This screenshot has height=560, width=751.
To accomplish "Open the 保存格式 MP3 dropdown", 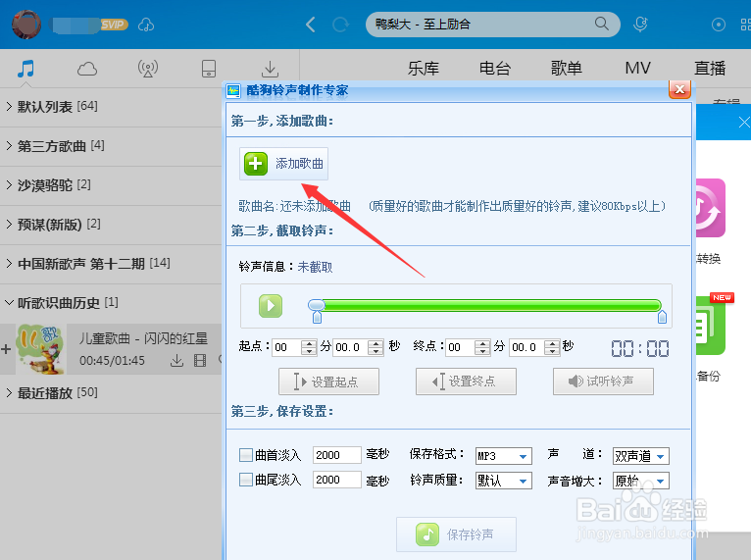I will point(503,456).
